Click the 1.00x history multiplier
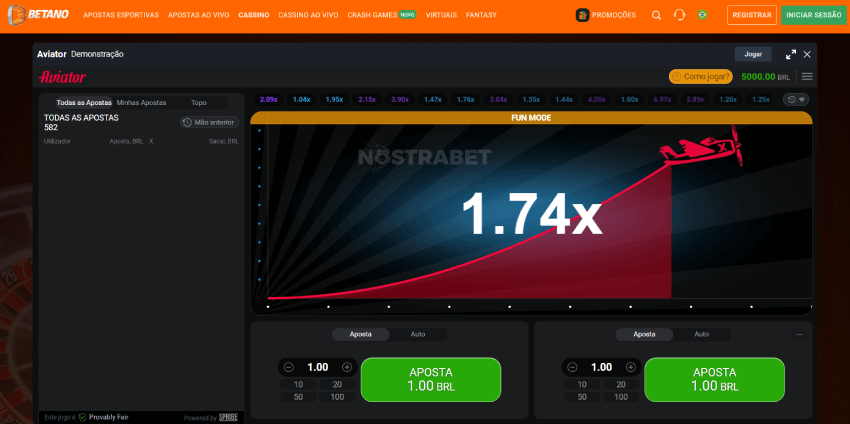 [629, 100]
